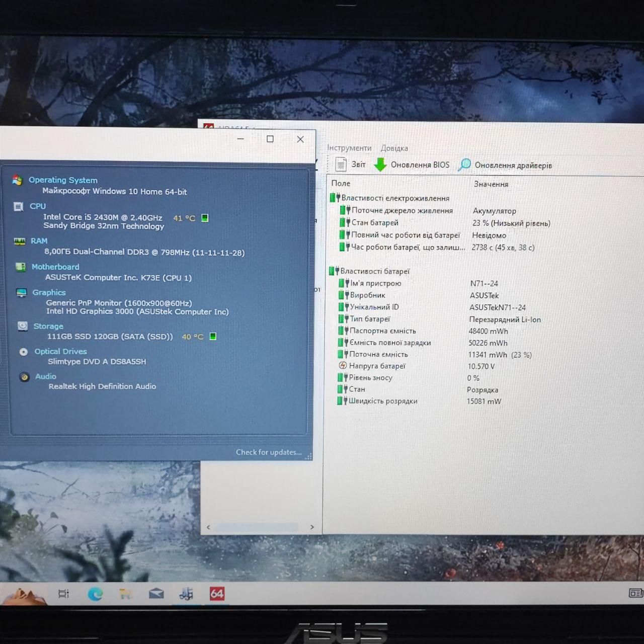This screenshot has height=644, width=644.
Task: Open the Motherboard section icon
Action: [x=21, y=267]
